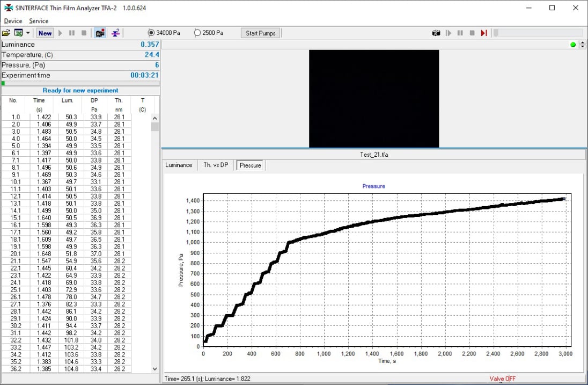Expand the export icon dropdown arrow
This screenshot has width=588, height=385.
[28, 33]
